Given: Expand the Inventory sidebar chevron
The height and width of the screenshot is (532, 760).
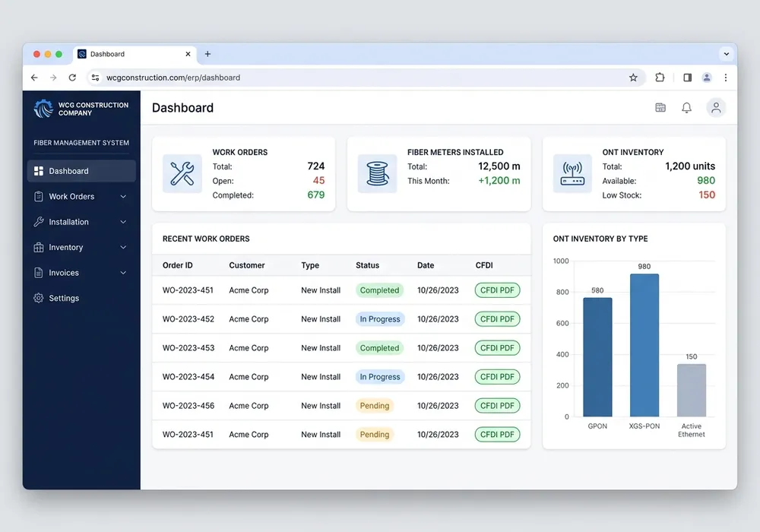Looking at the screenshot, I should (123, 247).
